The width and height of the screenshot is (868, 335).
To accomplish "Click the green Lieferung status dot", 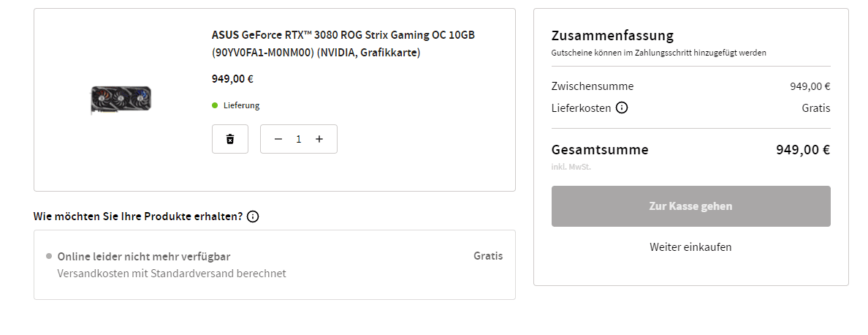I will (215, 105).
